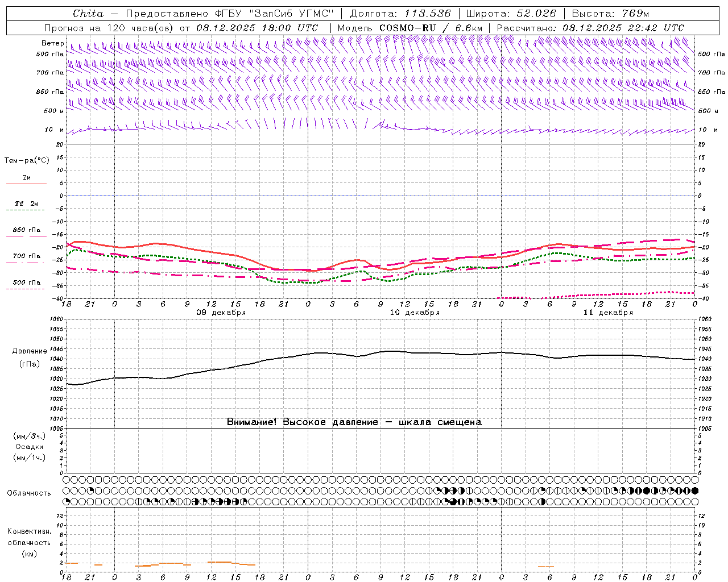Click '700 гПа' entry in temperature legend
728x582 pixels.
(27, 256)
